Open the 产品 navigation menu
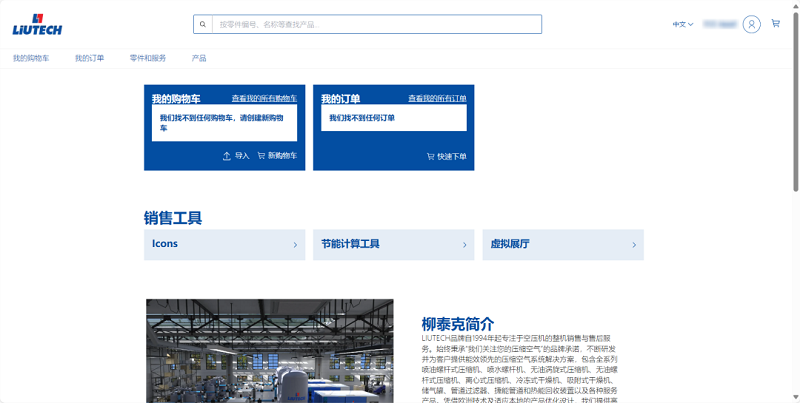This screenshot has width=800, height=403. pyautogui.click(x=199, y=58)
